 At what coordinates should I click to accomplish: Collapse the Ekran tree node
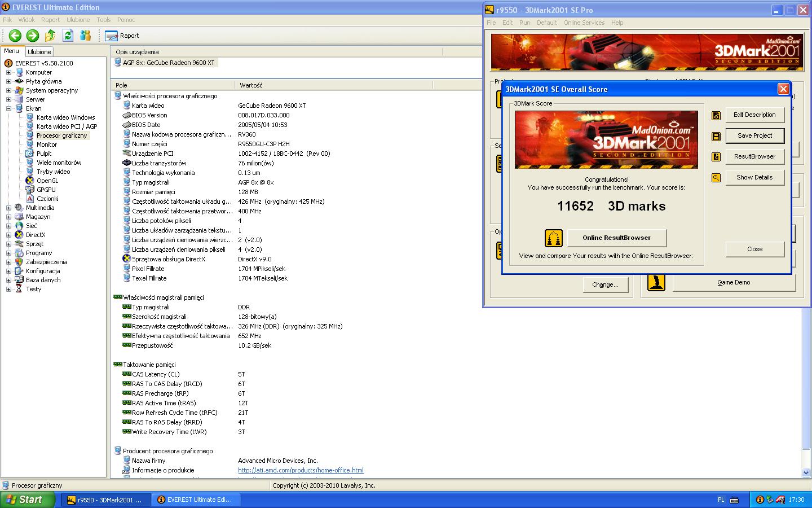point(8,108)
